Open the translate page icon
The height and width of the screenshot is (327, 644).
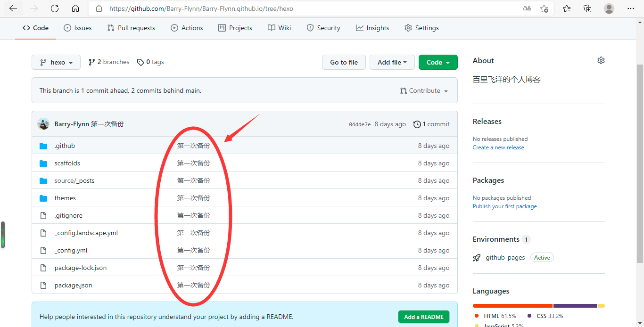click(x=527, y=8)
